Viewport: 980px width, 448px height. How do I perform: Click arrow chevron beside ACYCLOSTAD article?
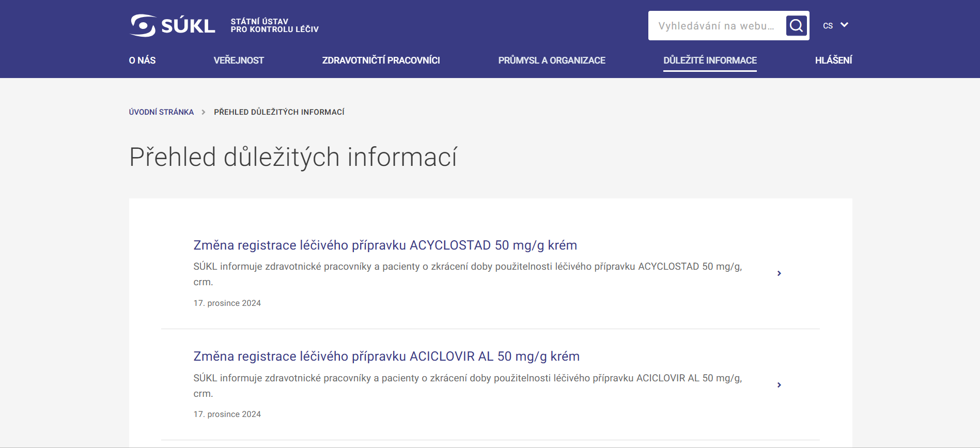coord(779,273)
